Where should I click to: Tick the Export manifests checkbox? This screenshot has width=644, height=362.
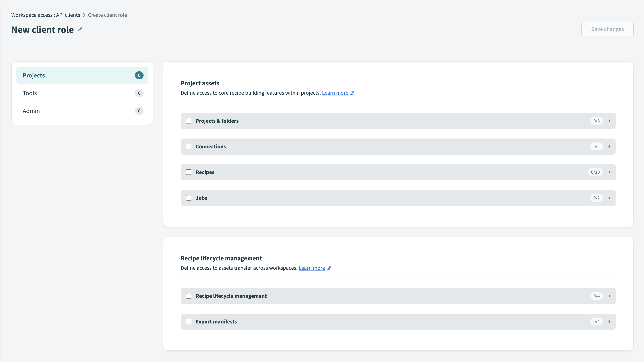coord(189,321)
